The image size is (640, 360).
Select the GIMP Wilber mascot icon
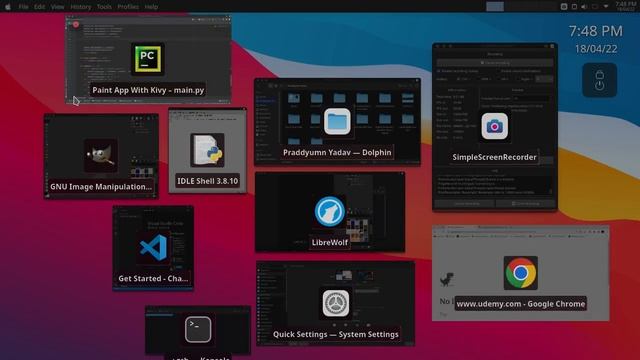101,156
